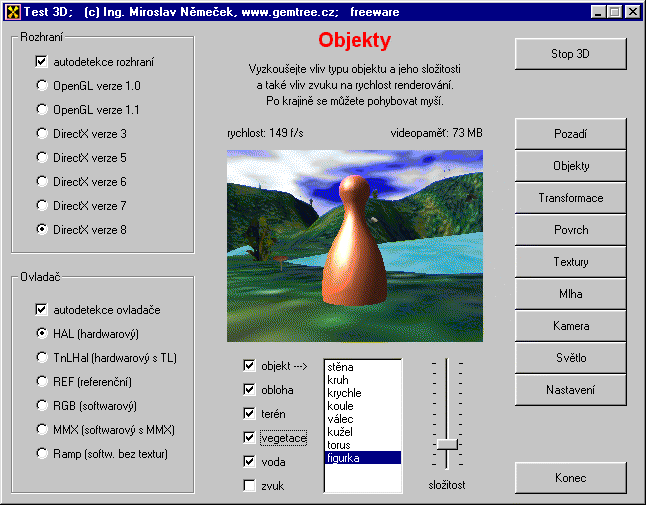Uncheck the voda checkbox
The image size is (646, 505).
click(x=249, y=462)
